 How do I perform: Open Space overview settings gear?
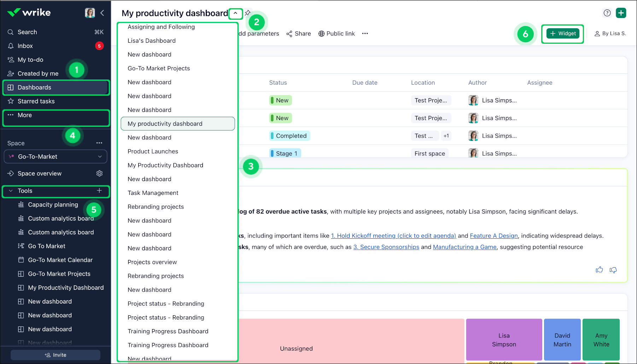[x=100, y=173]
